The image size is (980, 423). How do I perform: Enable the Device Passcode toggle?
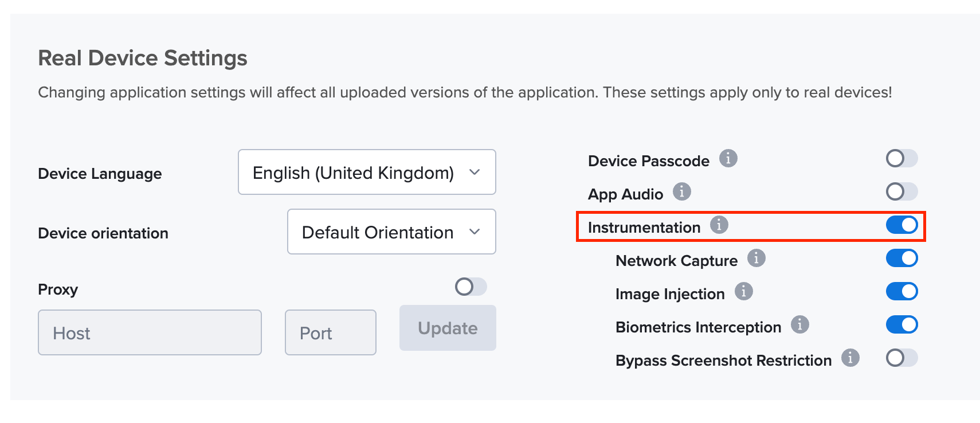(901, 159)
